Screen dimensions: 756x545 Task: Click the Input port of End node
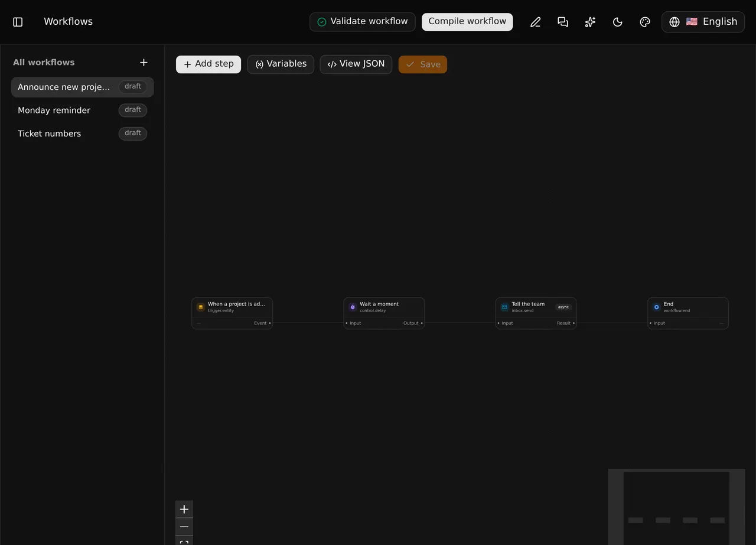tap(651, 323)
